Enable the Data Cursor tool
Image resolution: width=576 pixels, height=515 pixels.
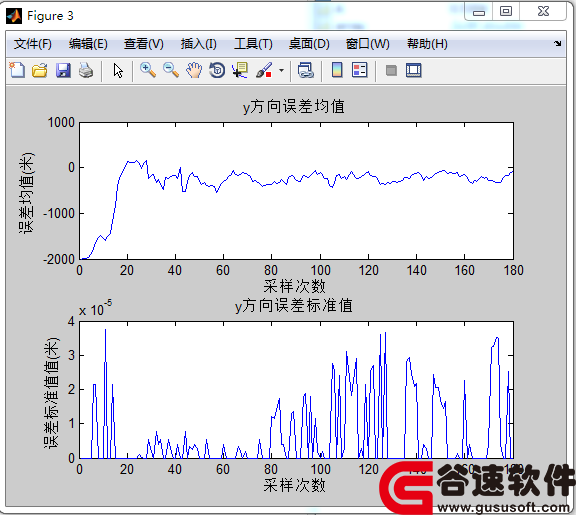click(x=240, y=70)
